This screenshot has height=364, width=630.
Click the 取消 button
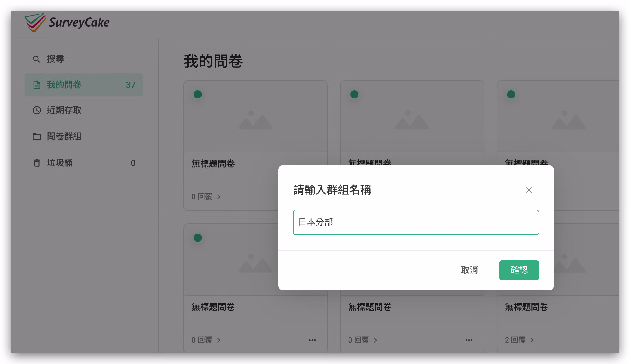(469, 270)
